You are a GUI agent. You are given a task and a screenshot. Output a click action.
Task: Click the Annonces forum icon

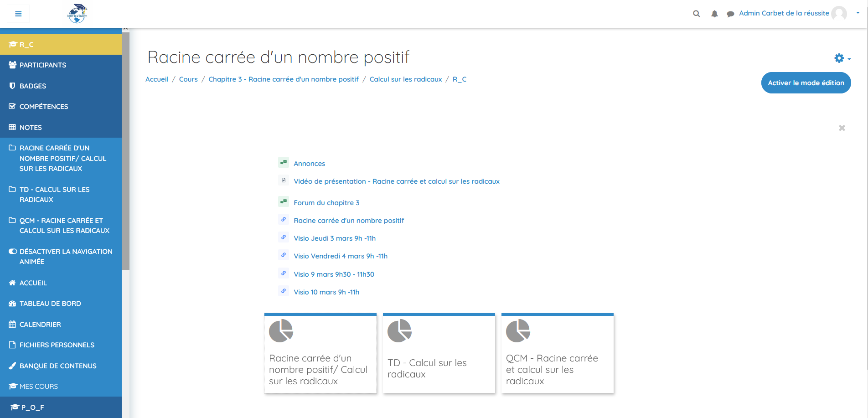[x=284, y=163]
